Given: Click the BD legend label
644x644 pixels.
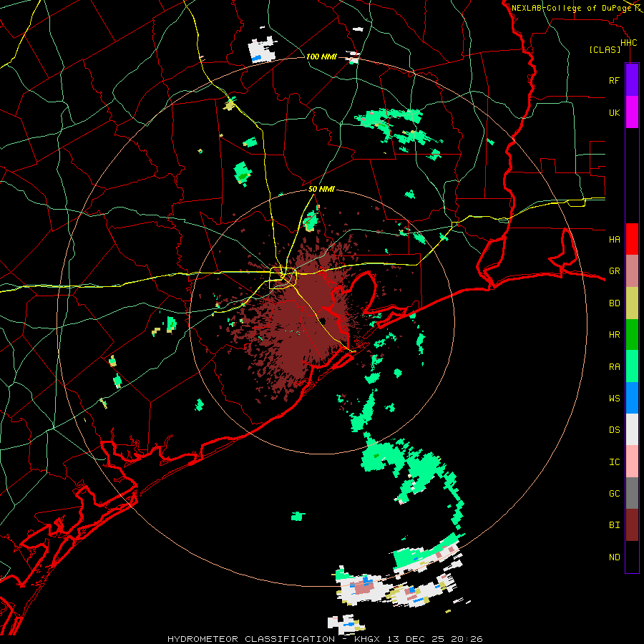Looking at the screenshot, I should [614, 303].
